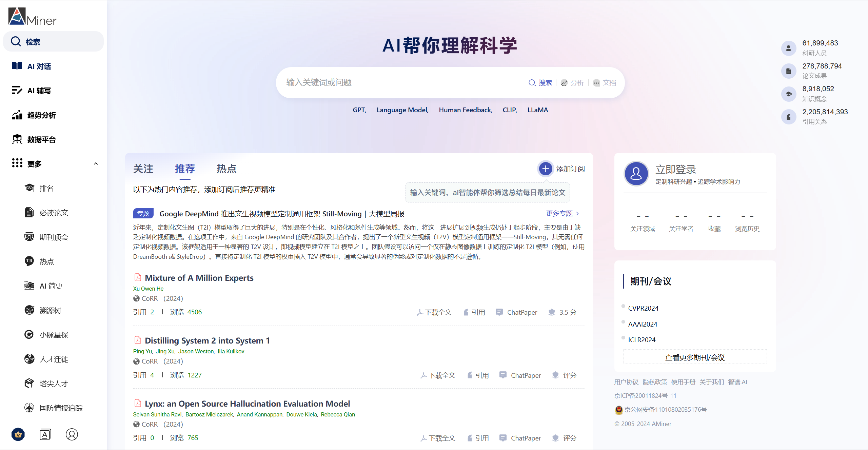This screenshot has height=450, width=868.
Task: Click the PDF icon beside Mixture of A Million Experts
Action: point(138,277)
